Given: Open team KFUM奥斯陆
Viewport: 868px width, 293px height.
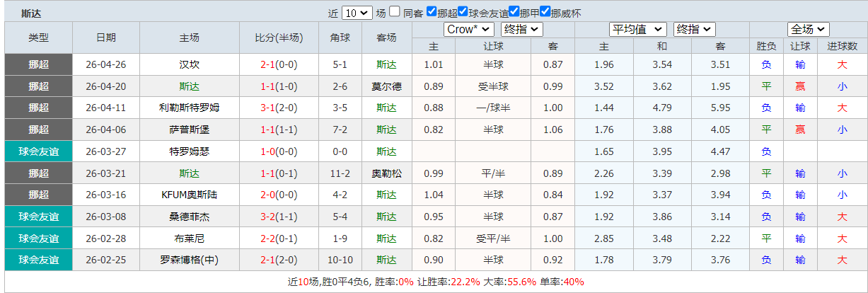Looking at the screenshot, I should click(190, 196).
